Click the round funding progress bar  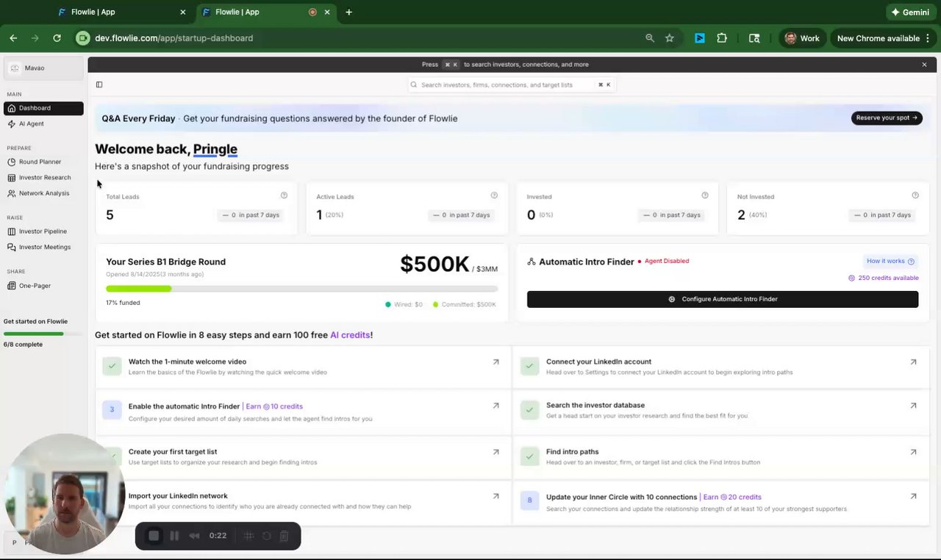(301, 289)
